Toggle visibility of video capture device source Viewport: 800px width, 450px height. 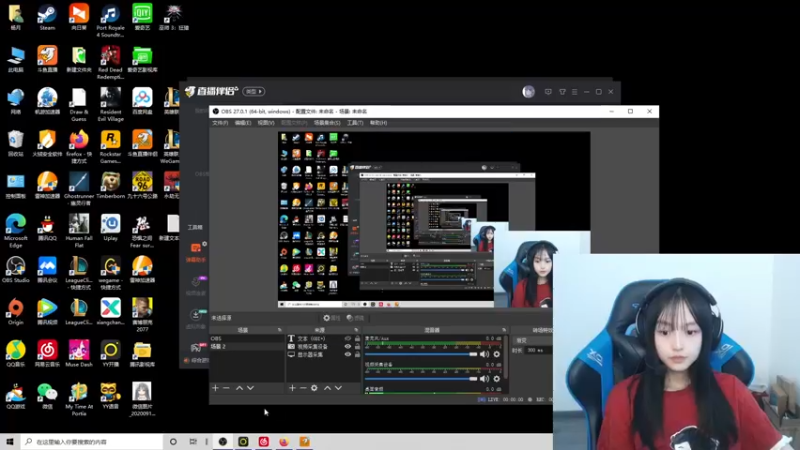(x=348, y=346)
